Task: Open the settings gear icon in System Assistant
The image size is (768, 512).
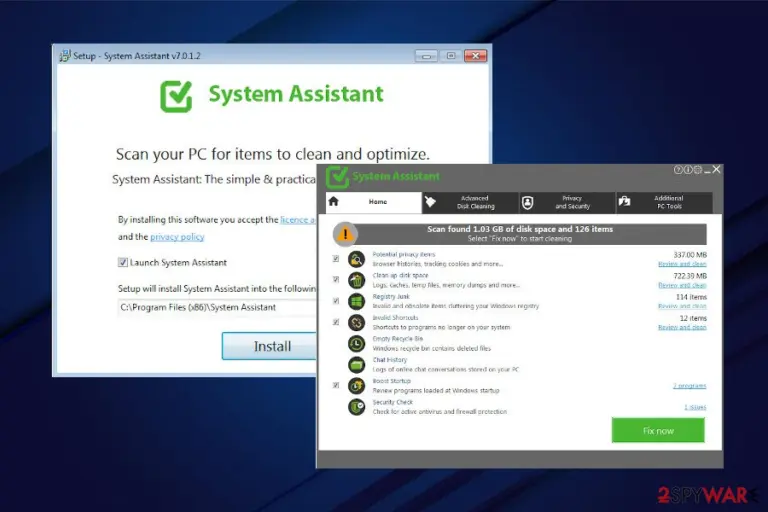Action: tap(697, 170)
